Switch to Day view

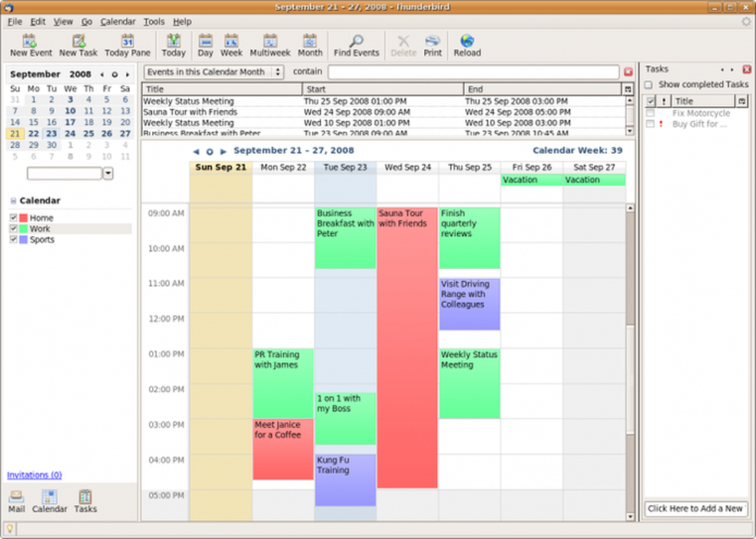(x=205, y=44)
